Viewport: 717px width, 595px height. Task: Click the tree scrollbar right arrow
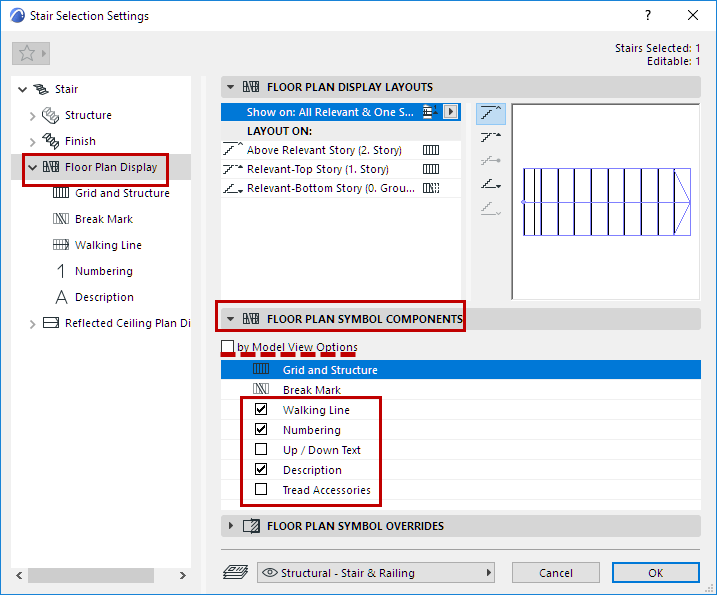click(183, 575)
